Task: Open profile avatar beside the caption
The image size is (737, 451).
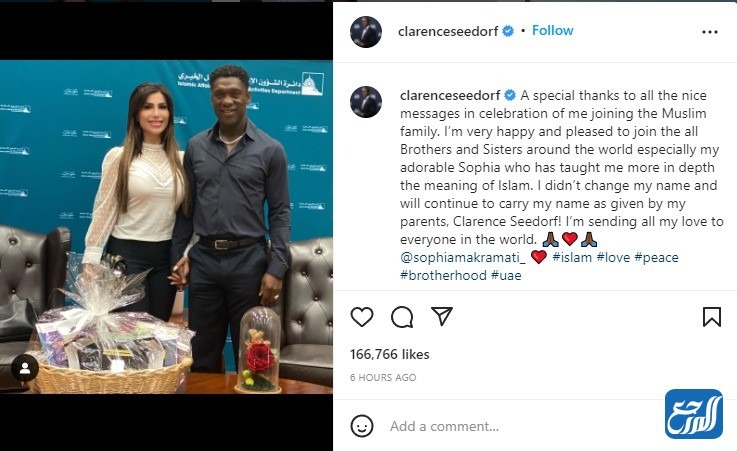Action: click(366, 102)
